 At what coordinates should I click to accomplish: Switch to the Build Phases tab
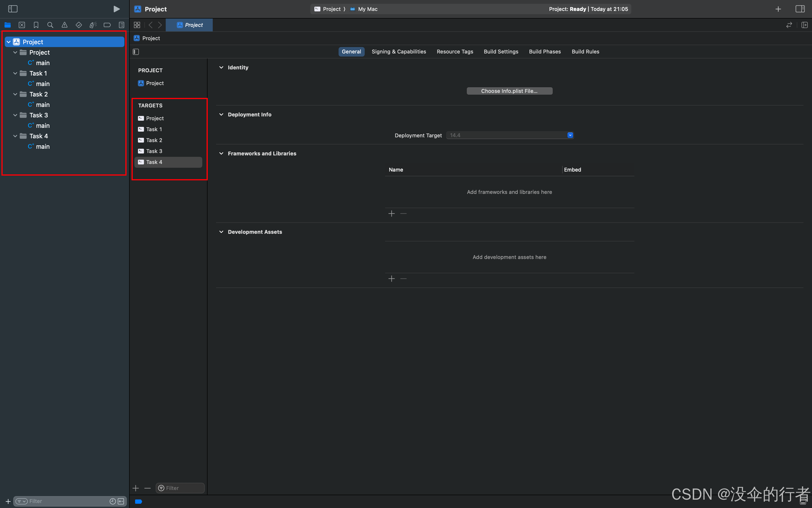(x=545, y=52)
